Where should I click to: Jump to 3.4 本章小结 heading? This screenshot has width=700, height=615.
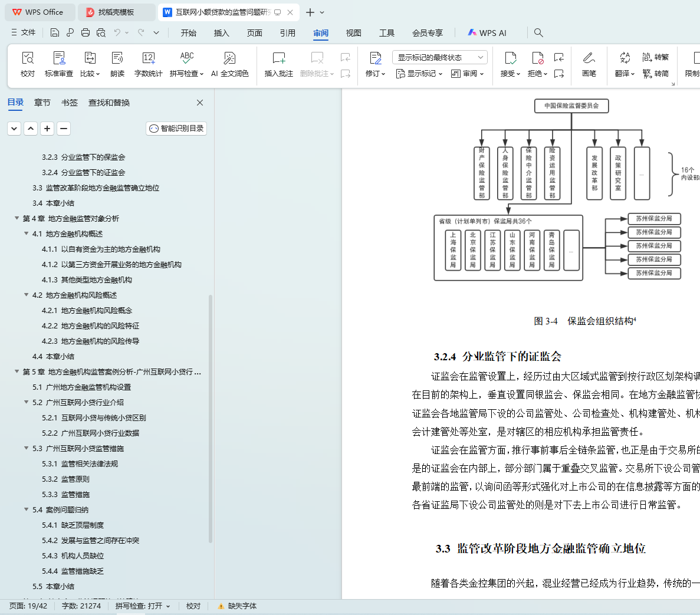(x=53, y=203)
